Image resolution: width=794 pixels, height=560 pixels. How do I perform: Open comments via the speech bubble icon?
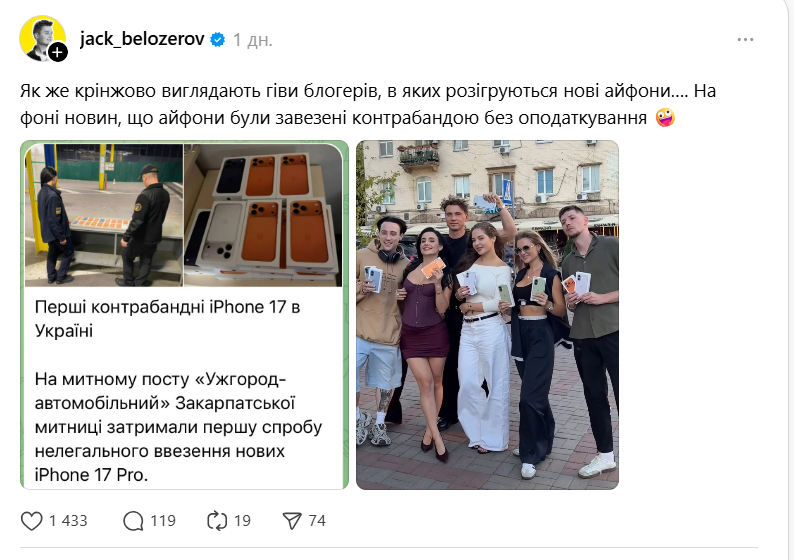point(133,521)
